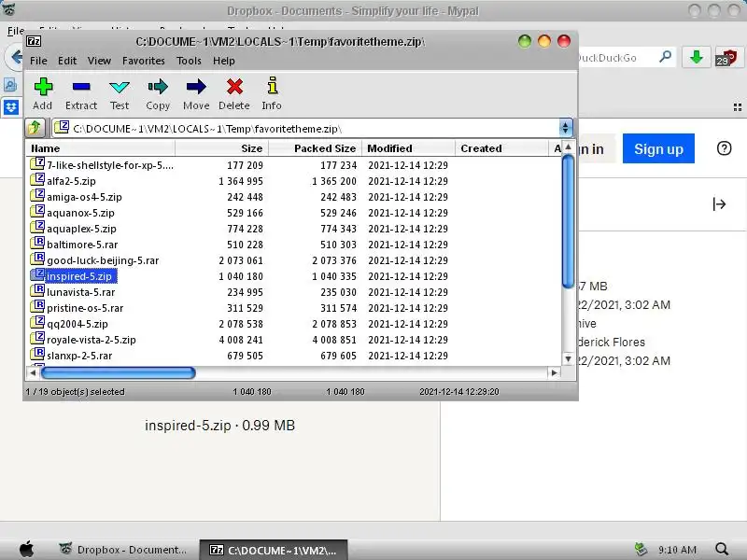Click packed size value 4 008 851
Screen dimensions: 747x560
(334, 340)
